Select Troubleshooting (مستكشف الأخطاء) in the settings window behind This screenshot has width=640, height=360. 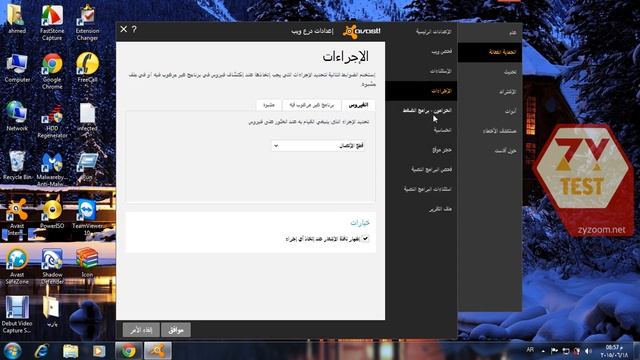coord(490,131)
